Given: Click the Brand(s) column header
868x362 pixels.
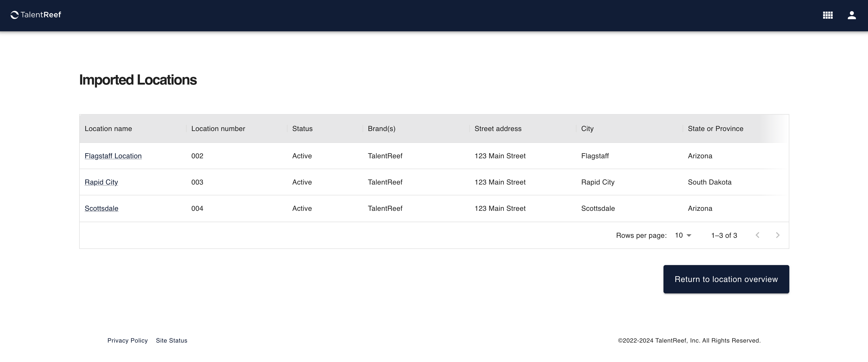Looking at the screenshot, I should (x=382, y=128).
